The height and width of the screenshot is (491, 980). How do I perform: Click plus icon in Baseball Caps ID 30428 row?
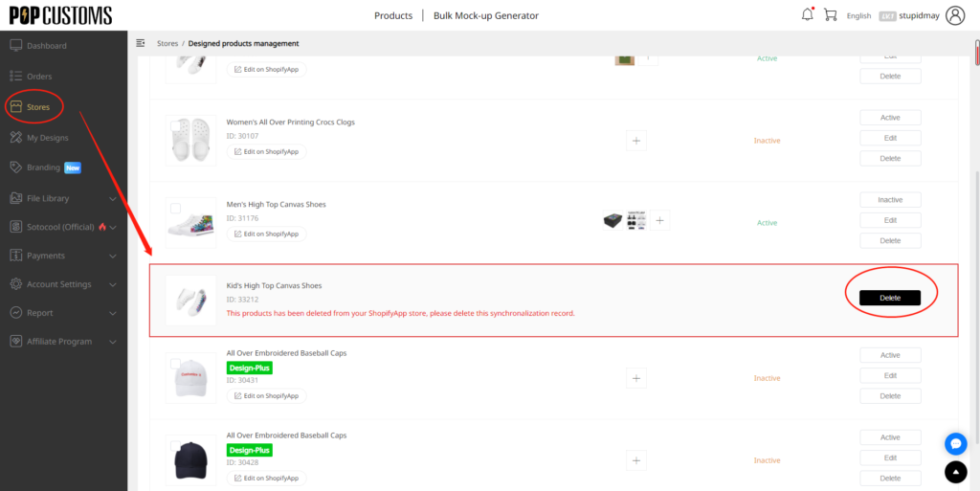tap(636, 460)
